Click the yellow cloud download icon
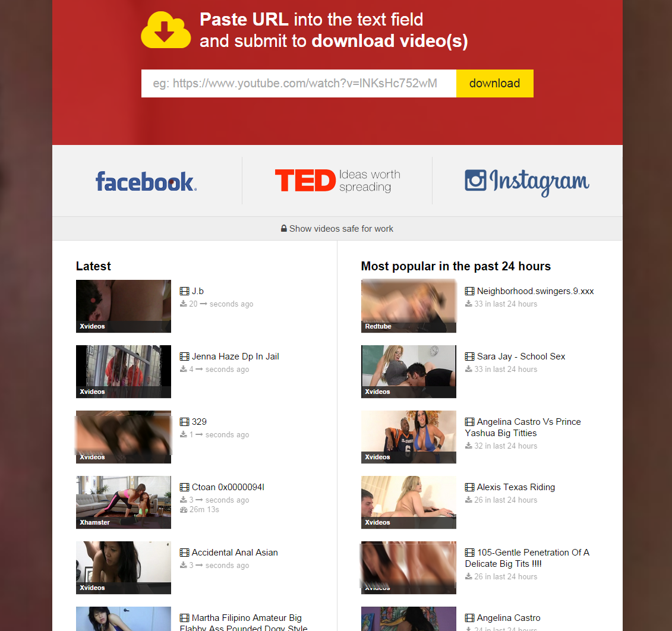Screen dimensions: 672x631 [x=166, y=30]
